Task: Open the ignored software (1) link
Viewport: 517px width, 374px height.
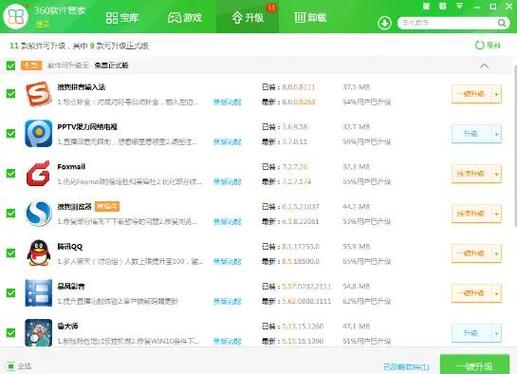Action: click(x=406, y=367)
